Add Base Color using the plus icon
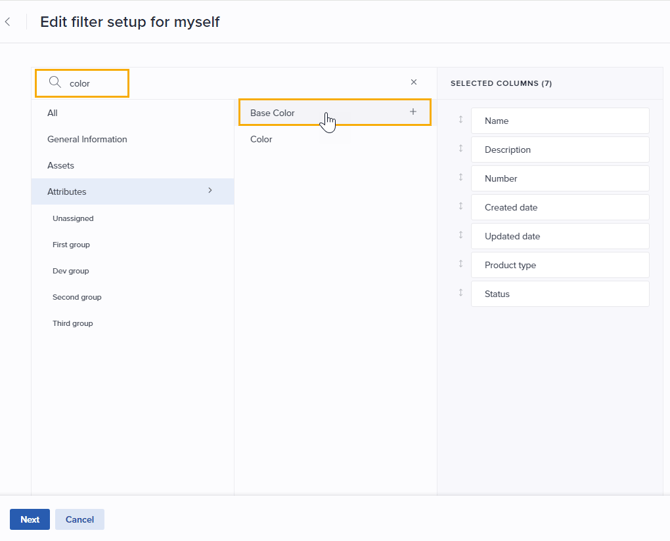The height and width of the screenshot is (541, 670). [x=413, y=112]
